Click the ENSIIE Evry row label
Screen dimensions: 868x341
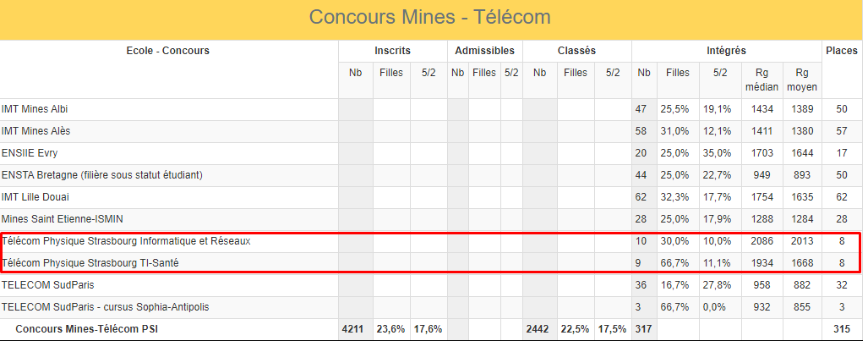[x=30, y=153]
